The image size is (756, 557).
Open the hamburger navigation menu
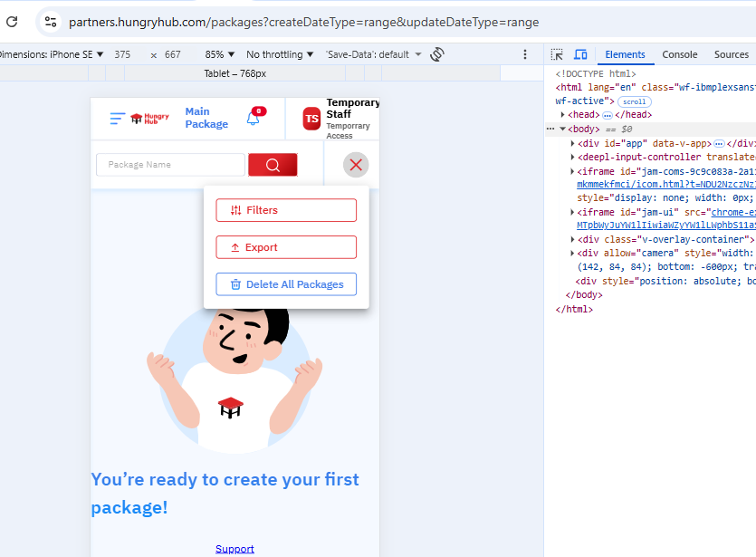tap(117, 119)
